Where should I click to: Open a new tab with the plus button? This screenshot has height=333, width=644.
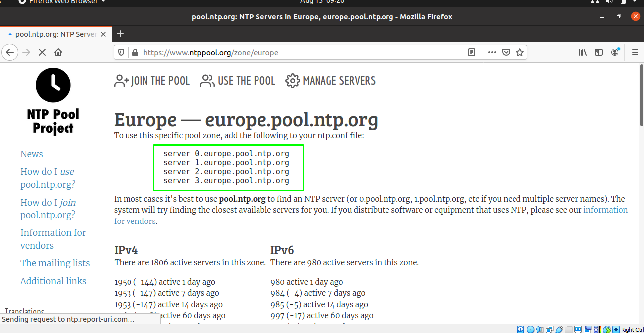(120, 34)
